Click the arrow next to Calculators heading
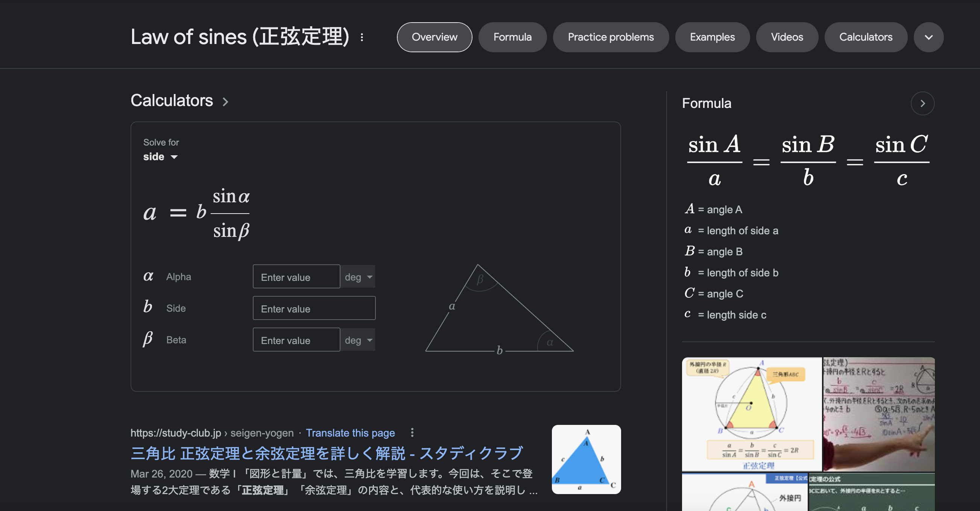This screenshot has width=980, height=511. coord(225,102)
